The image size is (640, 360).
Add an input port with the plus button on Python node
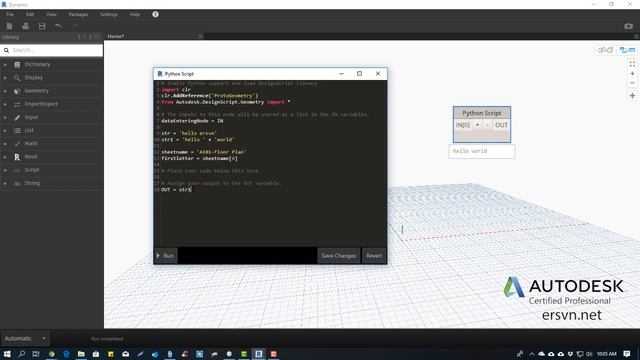477,125
